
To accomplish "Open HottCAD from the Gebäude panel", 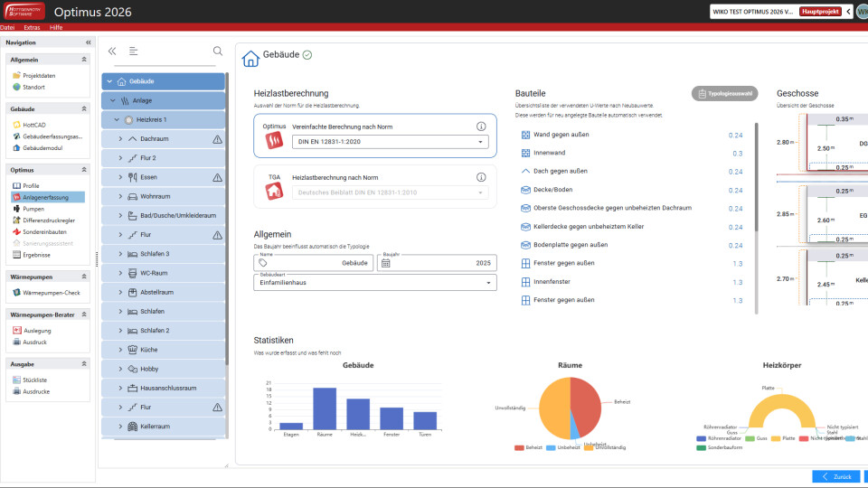I will pyautogui.click(x=35, y=125).
